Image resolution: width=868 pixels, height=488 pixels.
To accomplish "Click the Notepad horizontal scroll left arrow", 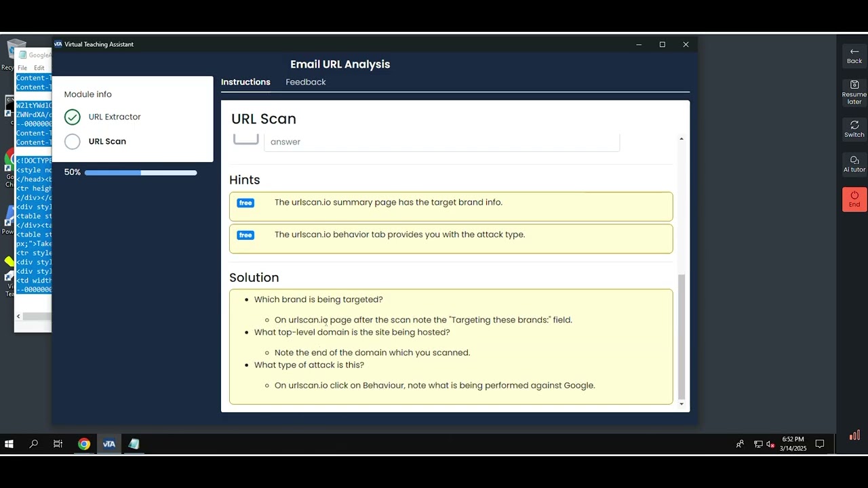I will pos(18,317).
